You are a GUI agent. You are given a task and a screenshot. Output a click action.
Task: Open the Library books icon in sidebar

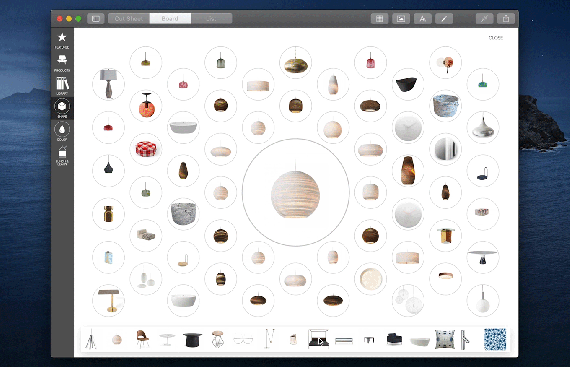(62, 86)
